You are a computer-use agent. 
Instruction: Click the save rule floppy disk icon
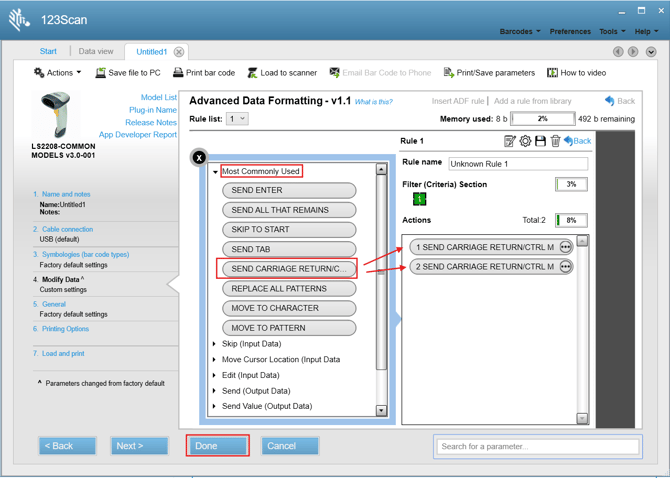click(x=540, y=141)
